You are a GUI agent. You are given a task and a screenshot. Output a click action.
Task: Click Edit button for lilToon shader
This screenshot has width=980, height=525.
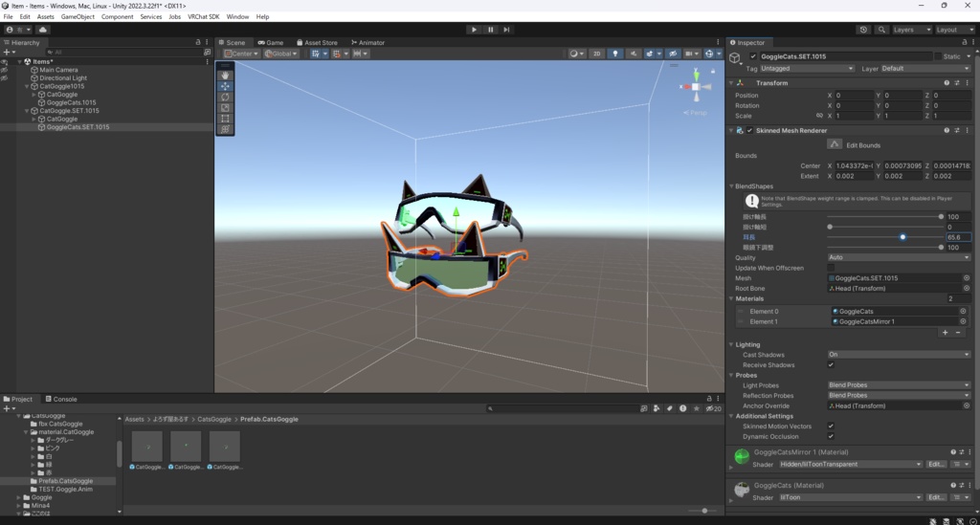(935, 497)
